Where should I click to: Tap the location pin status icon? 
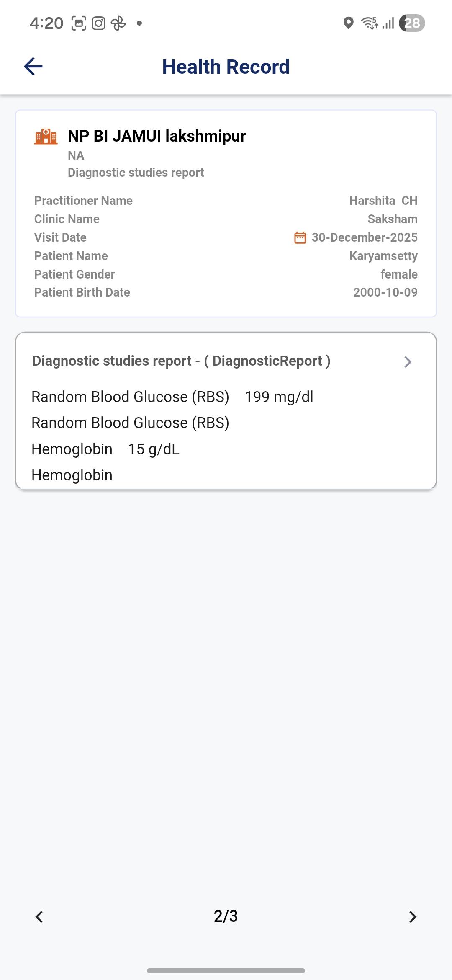(348, 23)
